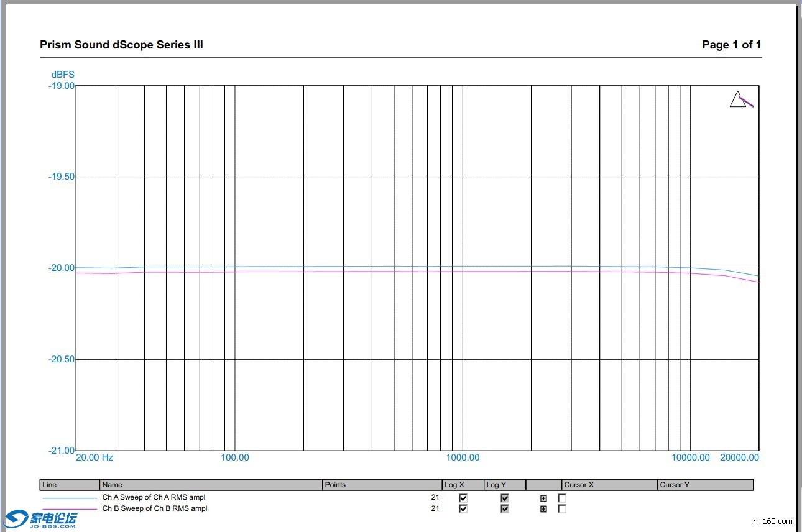Click the JD-BBS forum logo watermark

pyautogui.click(x=42, y=520)
